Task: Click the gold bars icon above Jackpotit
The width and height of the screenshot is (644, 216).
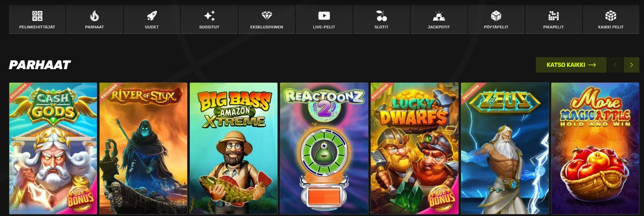Action: point(439,16)
